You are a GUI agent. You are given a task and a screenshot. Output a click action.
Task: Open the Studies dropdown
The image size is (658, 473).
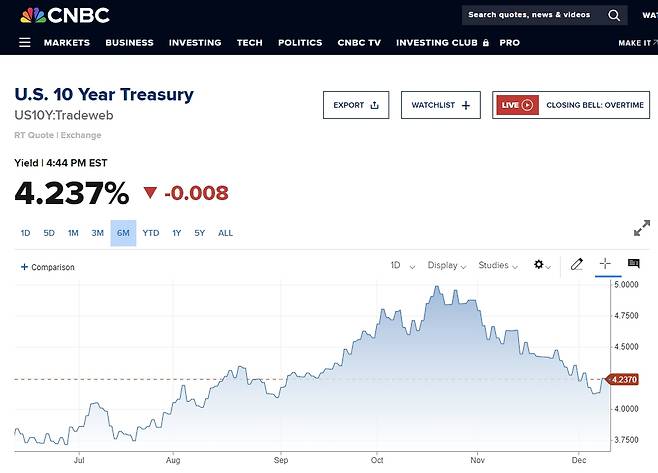[498, 266]
